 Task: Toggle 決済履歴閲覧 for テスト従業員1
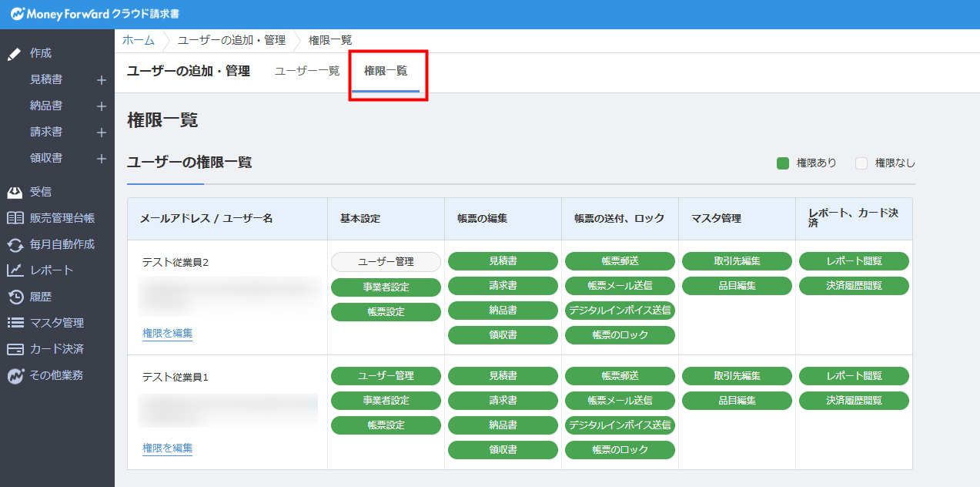(854, 401)
